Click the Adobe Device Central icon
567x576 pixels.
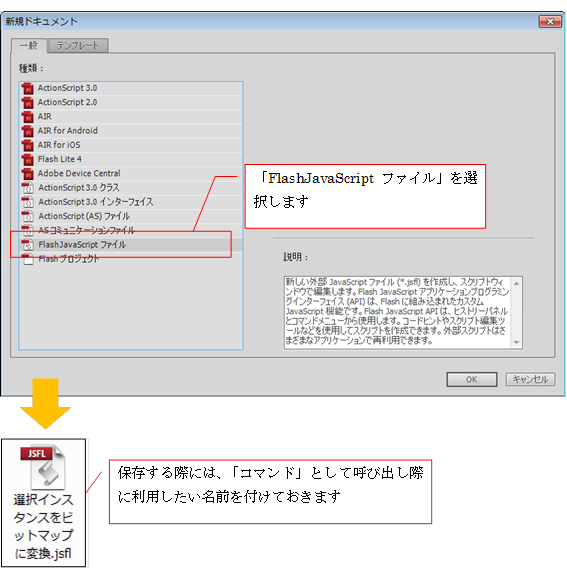(x=28, y=174)
